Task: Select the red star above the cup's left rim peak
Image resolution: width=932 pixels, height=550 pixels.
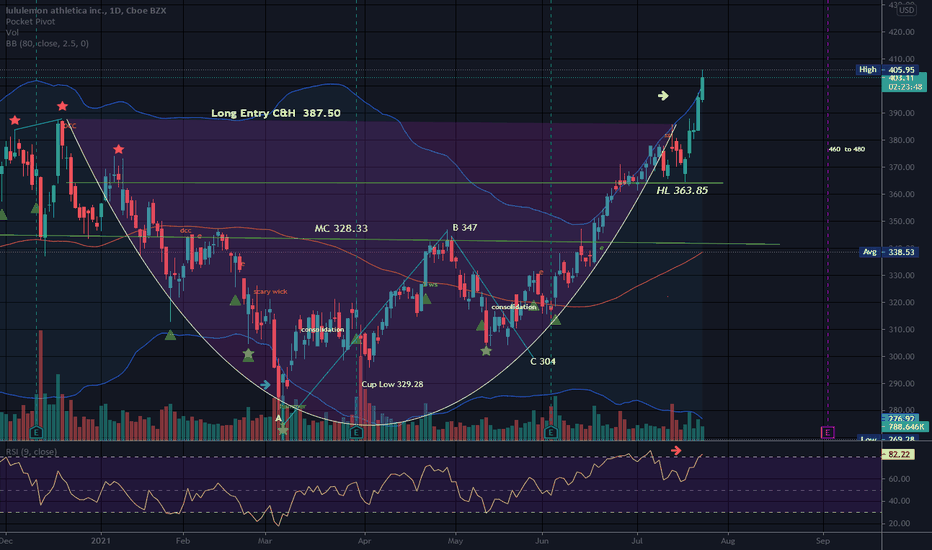Action: 62,106
